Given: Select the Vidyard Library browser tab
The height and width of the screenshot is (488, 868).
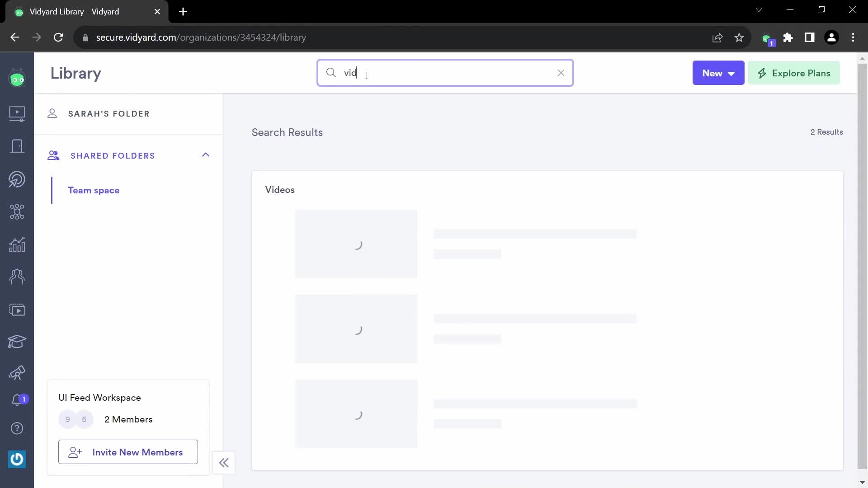Looking at the screenshot, I should click(86, 12).
